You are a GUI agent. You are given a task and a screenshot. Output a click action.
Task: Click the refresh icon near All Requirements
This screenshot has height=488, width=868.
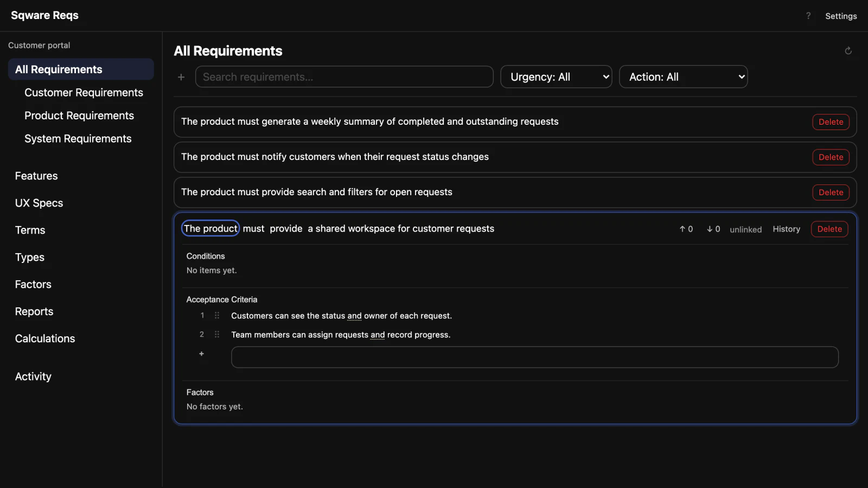click(848, 51)
